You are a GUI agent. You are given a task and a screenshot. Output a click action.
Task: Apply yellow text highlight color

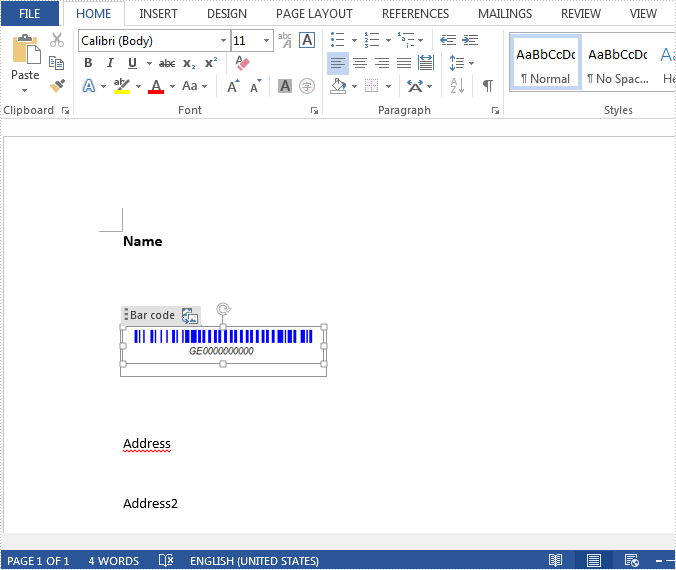point(122,86)
